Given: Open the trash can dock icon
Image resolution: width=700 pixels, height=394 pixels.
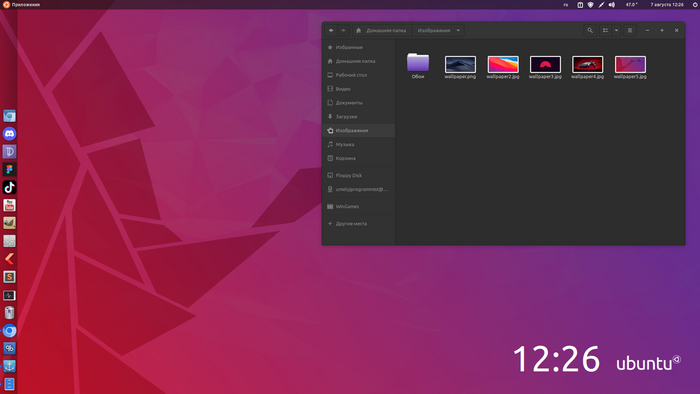Looking at the screenshot, I should [9, 313].
